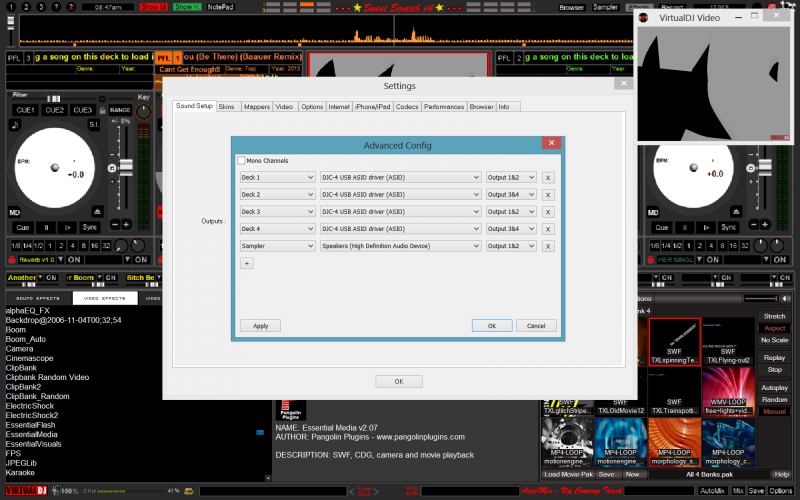Image resolution: width=800 pixels, height=500 pixels.
Task: Click the MD button on left deck
Action: (x=14, y=212)
